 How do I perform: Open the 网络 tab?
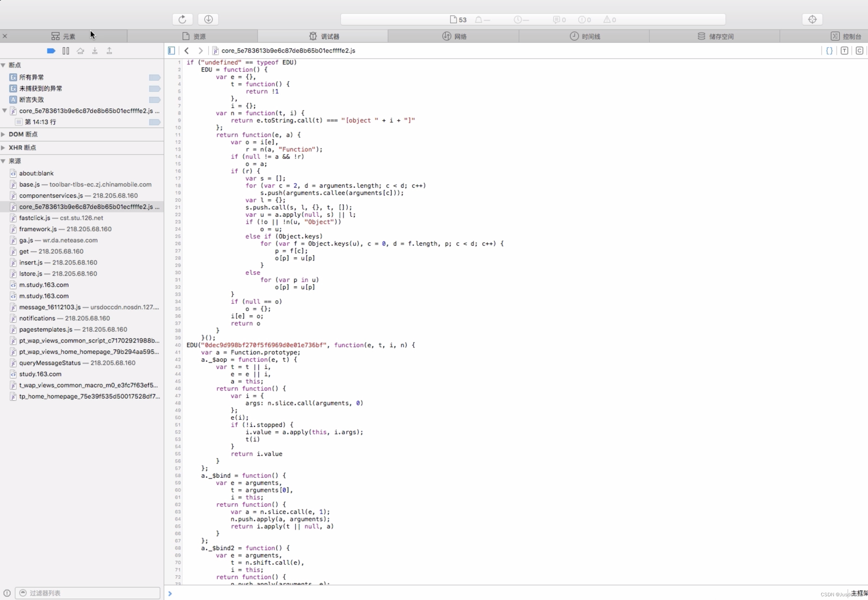pyautogui.click(x=454, y=36)
